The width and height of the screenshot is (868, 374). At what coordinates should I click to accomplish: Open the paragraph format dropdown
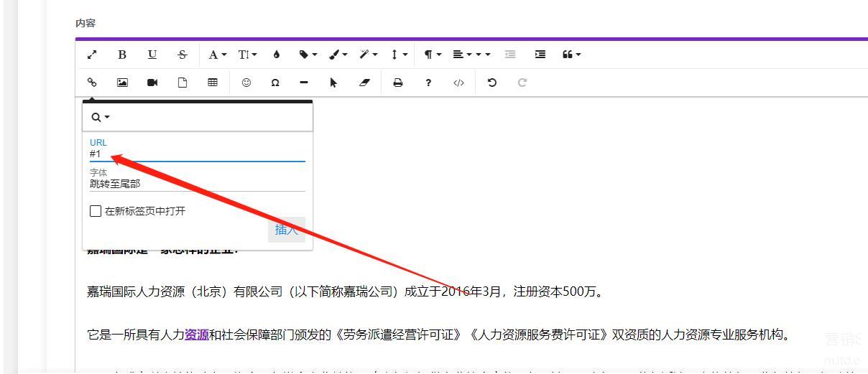click(433, 55)
